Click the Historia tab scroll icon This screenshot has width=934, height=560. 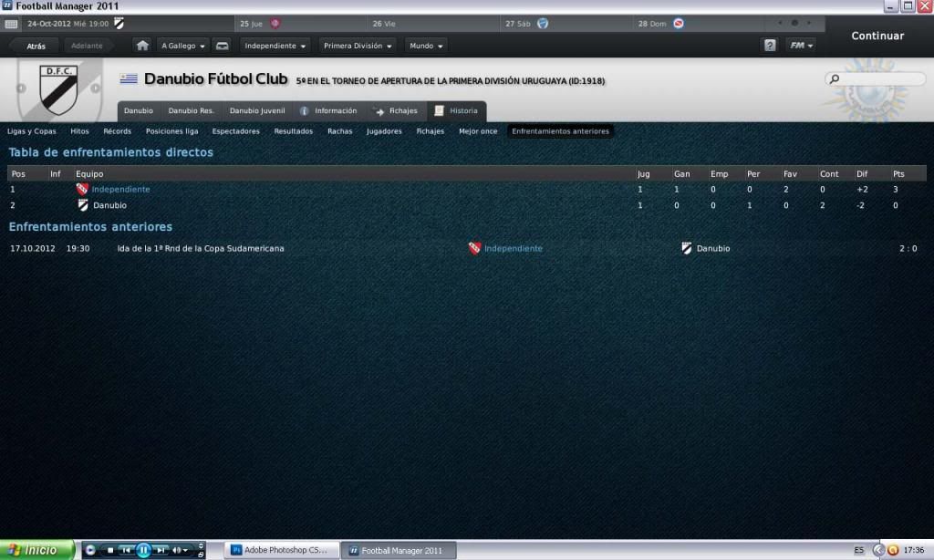pyautogui.click(x=439, y=110)
